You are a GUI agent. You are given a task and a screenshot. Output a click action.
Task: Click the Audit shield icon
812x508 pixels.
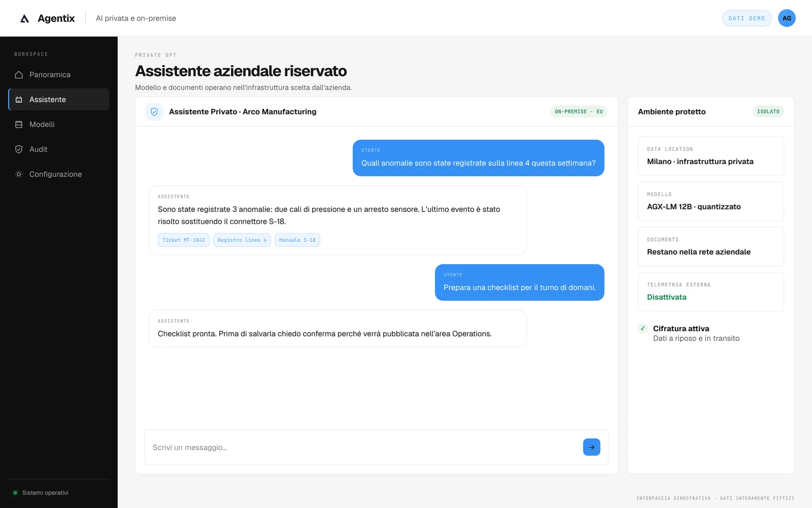point(19,149)
